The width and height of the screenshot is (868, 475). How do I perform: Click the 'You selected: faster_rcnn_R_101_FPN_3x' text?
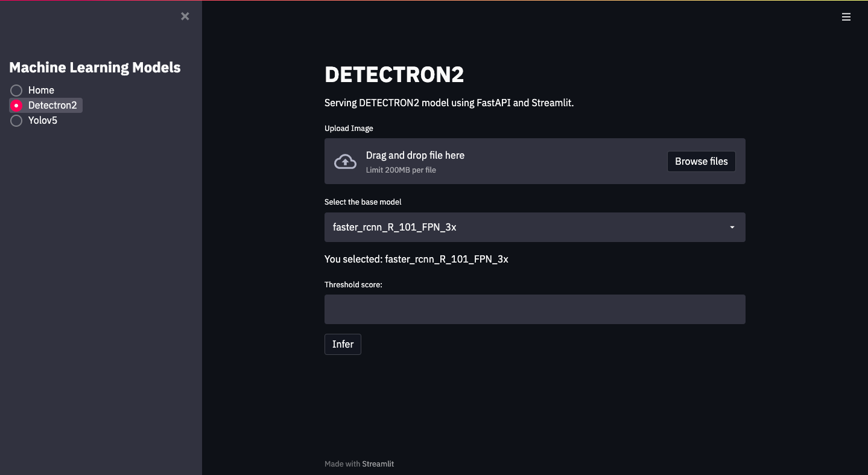[x=416, y=259]
